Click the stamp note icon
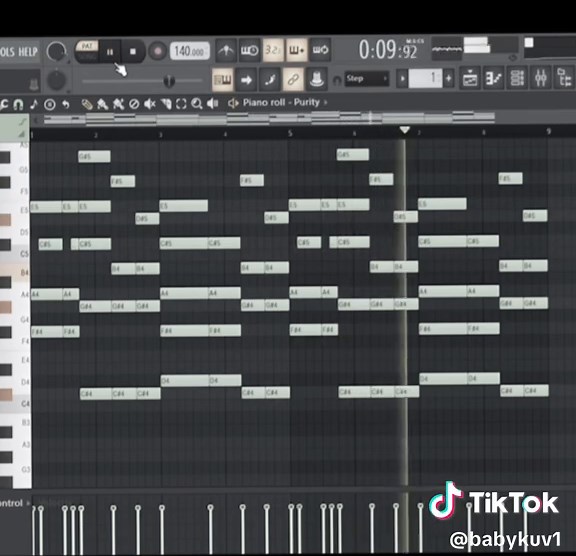 coord(34,105)
